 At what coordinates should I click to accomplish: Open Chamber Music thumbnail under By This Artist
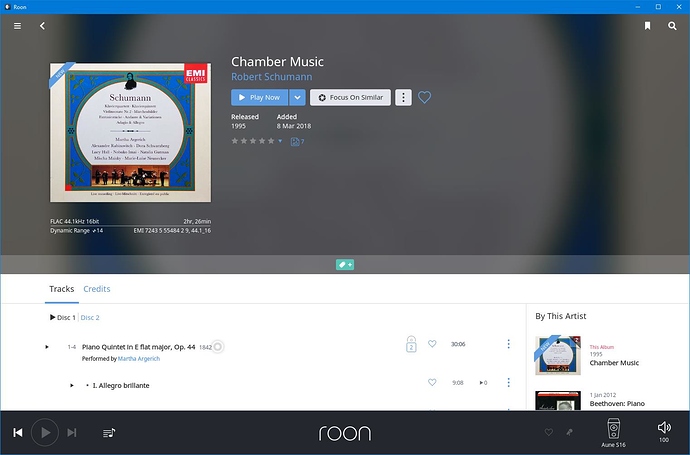(x=558, y=356)
